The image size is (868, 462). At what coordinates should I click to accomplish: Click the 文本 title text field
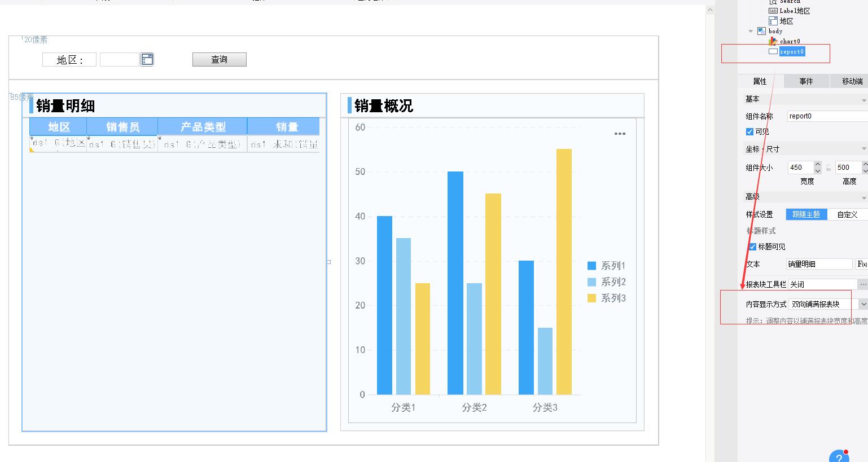[820, 264]
